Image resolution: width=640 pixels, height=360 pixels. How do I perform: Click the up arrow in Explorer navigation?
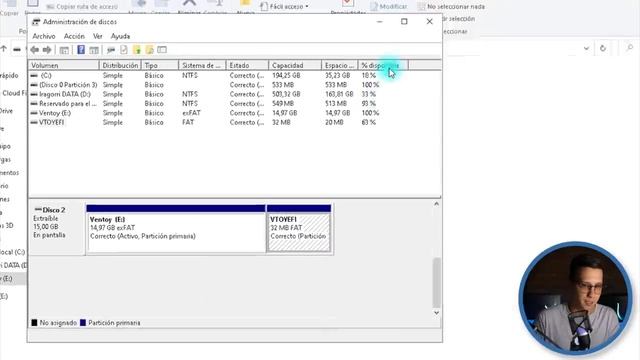coord(4,49)
